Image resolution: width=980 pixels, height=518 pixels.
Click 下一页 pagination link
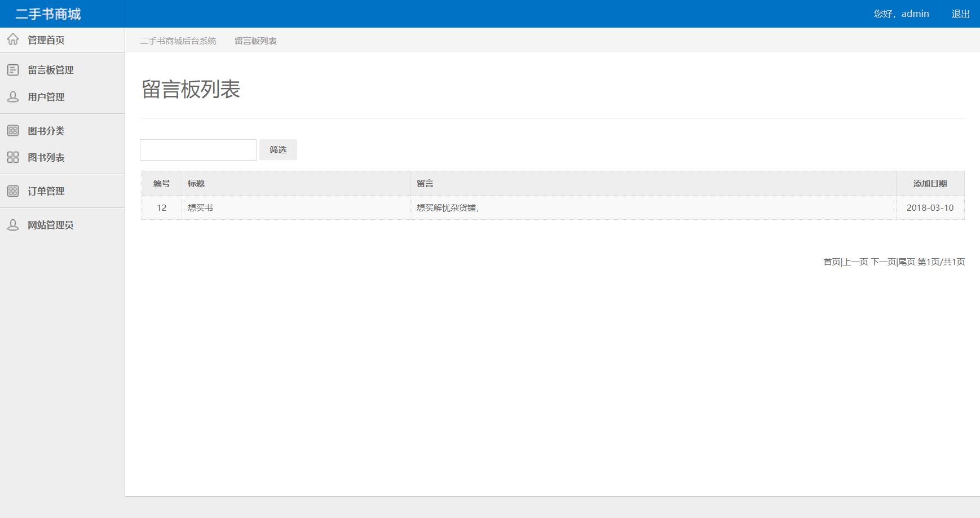click(883, 262)
